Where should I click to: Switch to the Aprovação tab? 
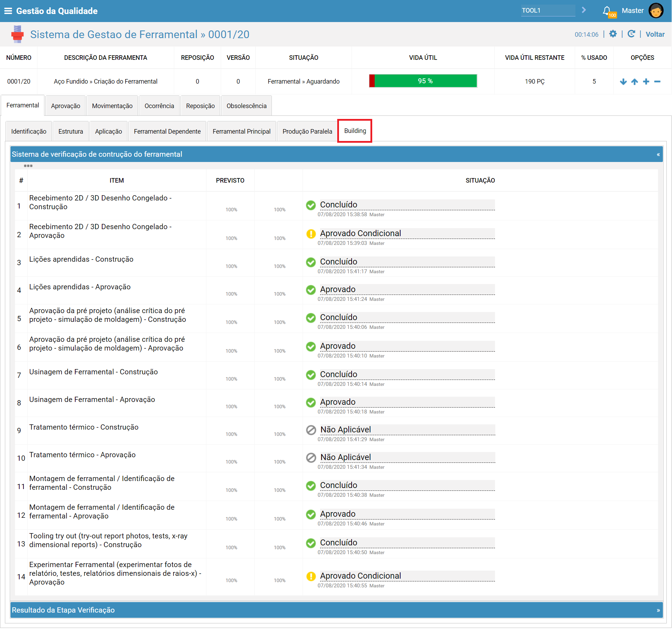[x=65, y=106]
